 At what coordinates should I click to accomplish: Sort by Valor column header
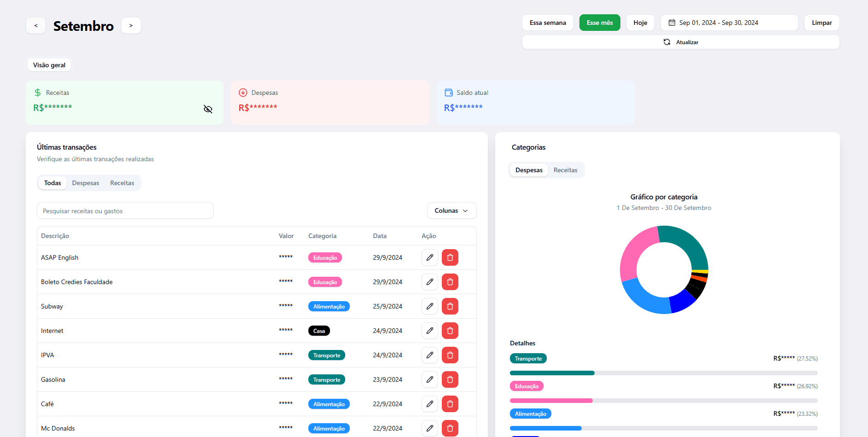[x=286, y=236]
